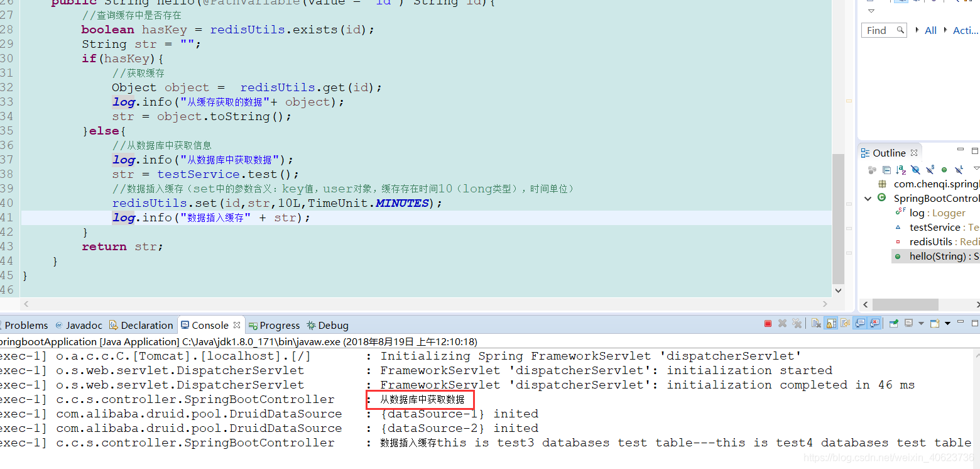The height and width of the screenshot is (469, 980).
Task: Click 'str = testService.test();' line
Action: click(x=206, y=174)
